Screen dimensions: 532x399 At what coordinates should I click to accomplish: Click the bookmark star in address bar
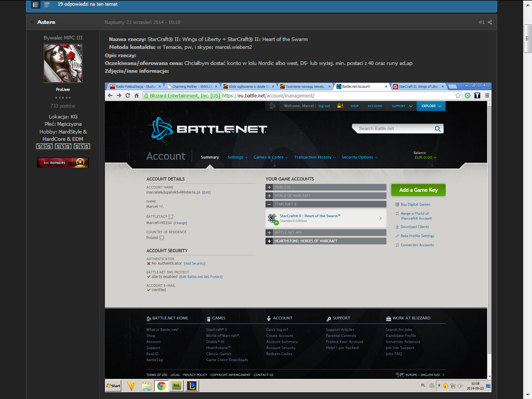(458, 96)
